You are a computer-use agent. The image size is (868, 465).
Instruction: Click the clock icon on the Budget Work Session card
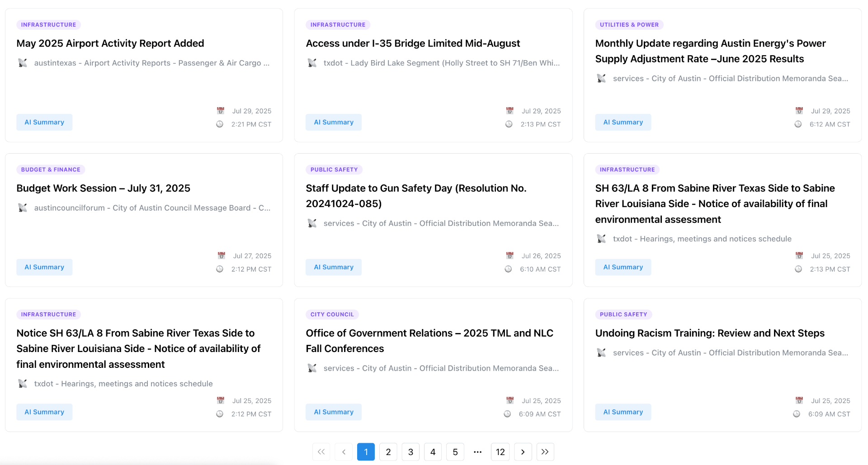coord(220,269)
